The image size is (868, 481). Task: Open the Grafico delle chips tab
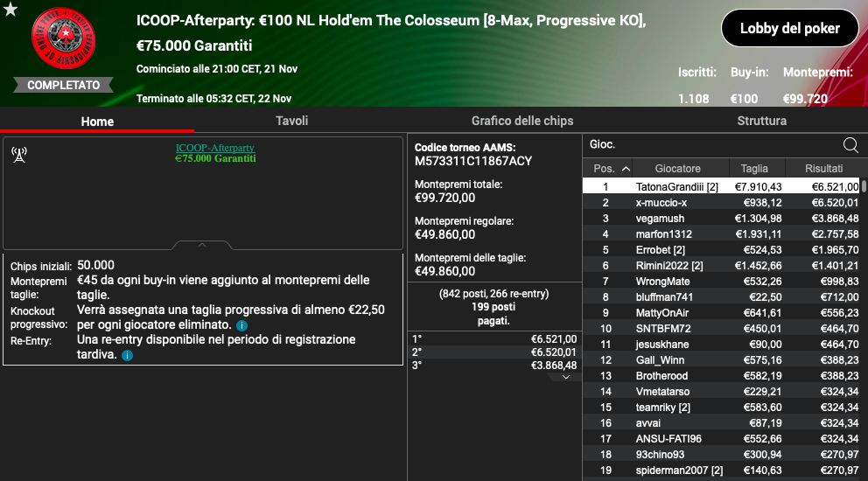click(522, 121)
